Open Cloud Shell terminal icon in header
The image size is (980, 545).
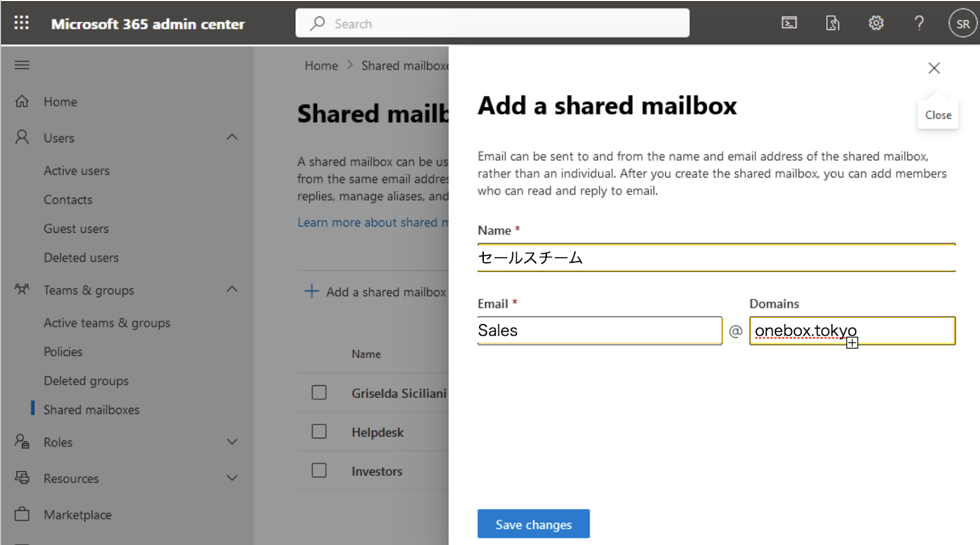tap(790, 23)
